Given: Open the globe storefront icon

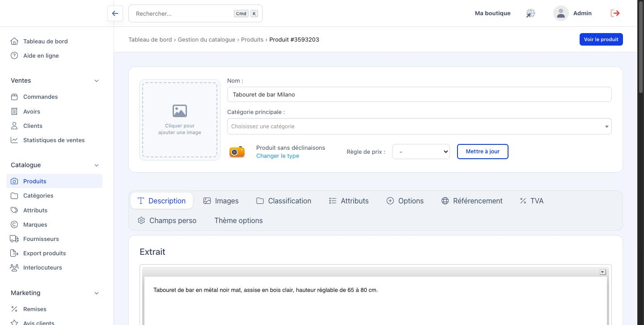Looking at the screenshot, I should (x=530, y=13).
